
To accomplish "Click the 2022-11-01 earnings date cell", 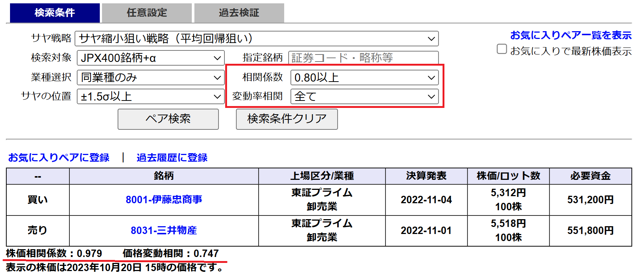I will pos(426,231).
